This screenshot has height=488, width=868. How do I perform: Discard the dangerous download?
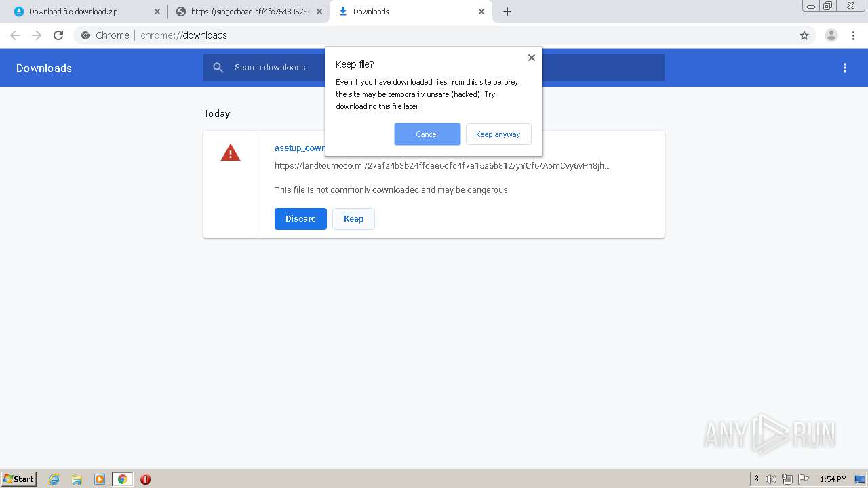point(300,219)
